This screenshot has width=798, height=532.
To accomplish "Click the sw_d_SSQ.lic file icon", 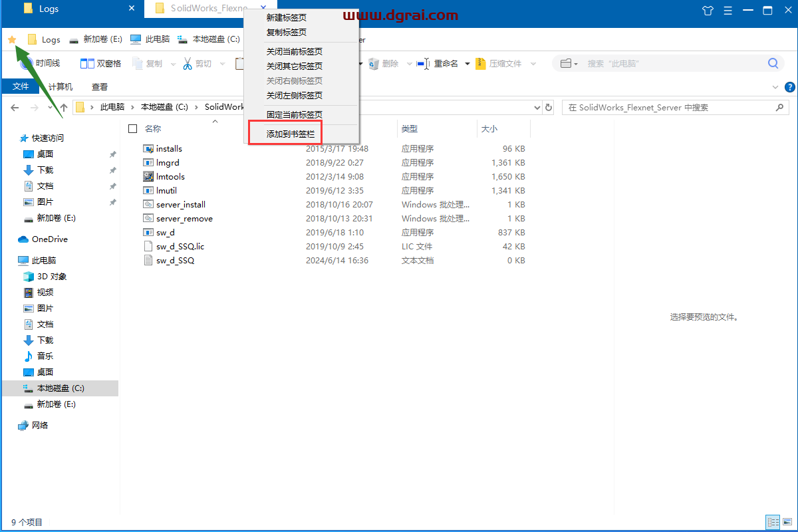I will (x=149, y=246).
